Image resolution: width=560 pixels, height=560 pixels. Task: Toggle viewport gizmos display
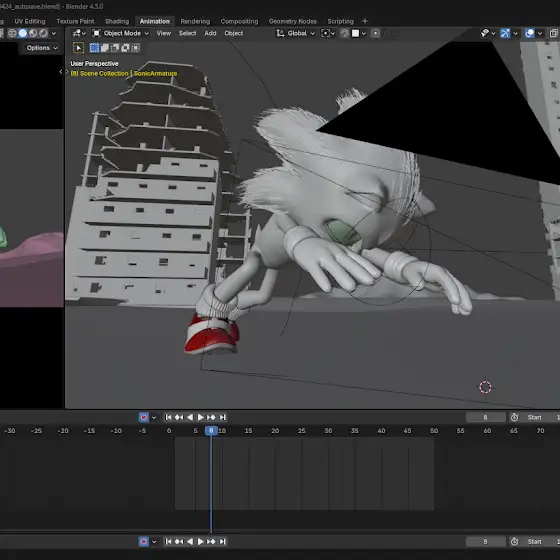tap(505, 33)
